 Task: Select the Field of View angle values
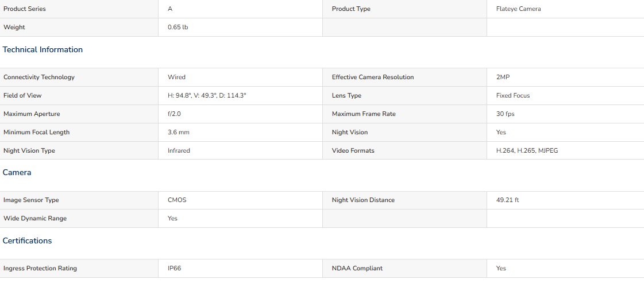point(207,95)
